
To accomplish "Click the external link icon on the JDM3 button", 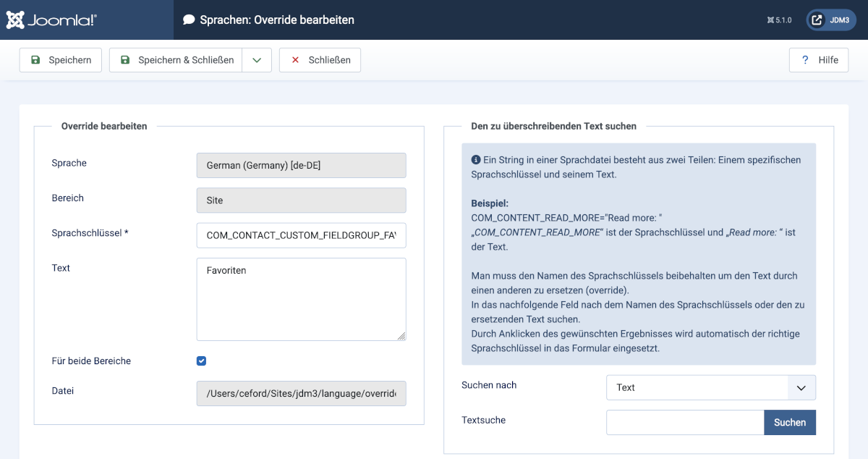I will [x=817, y=20].
